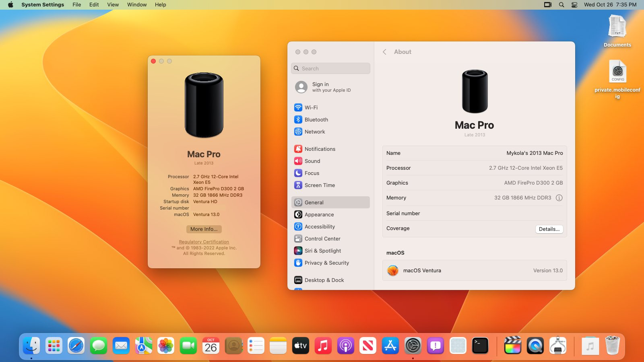644x362 pixels.
Task: Open Finder from the Dock
Action: [x=31, y=346]
